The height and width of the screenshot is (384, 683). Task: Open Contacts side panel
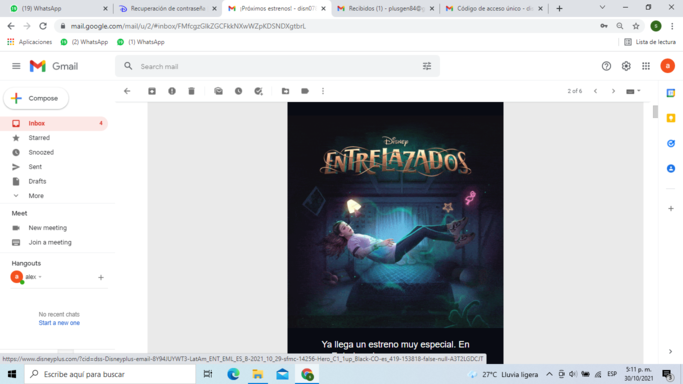671,168
